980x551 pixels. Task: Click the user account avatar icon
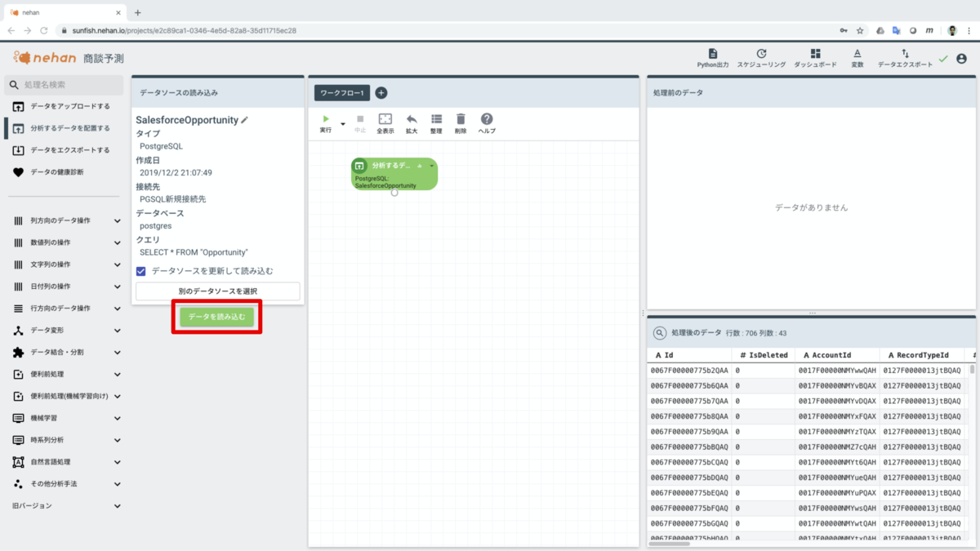coord(961,59)
